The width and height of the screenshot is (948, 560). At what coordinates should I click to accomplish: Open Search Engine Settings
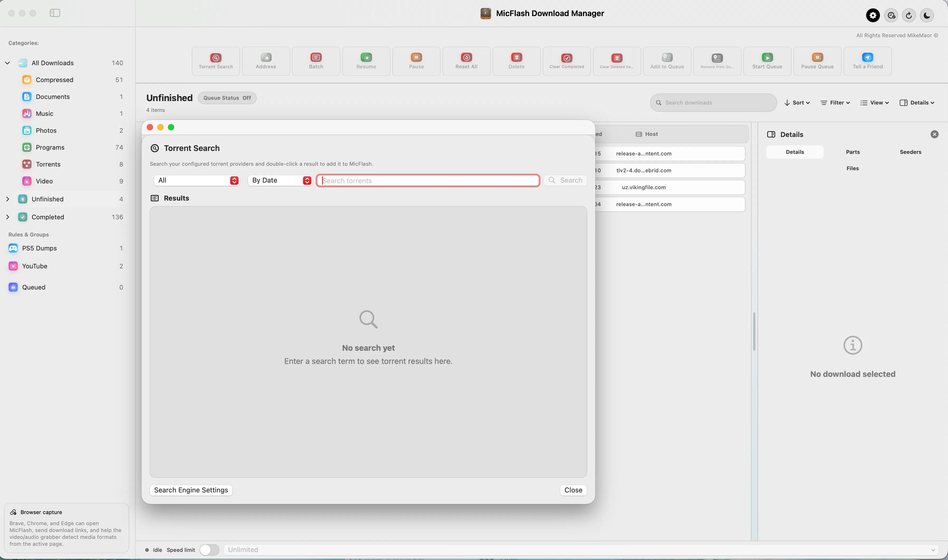point(191,490)
